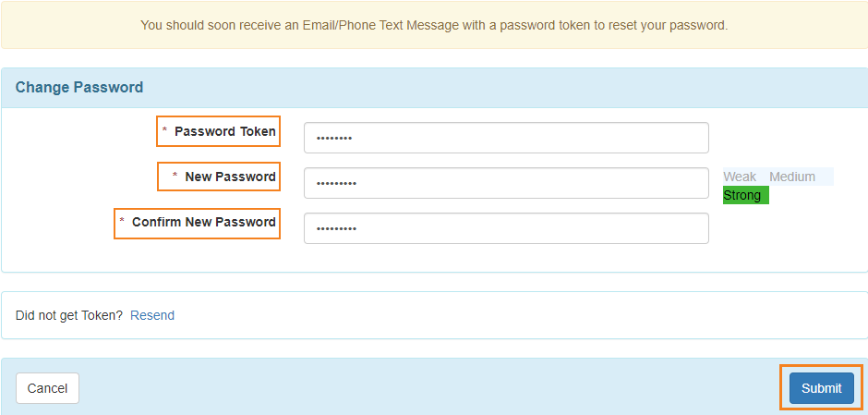This screenshot has width=868, height=415.
Task: Click the Confirm New Password label
Action: pos(204,222)
